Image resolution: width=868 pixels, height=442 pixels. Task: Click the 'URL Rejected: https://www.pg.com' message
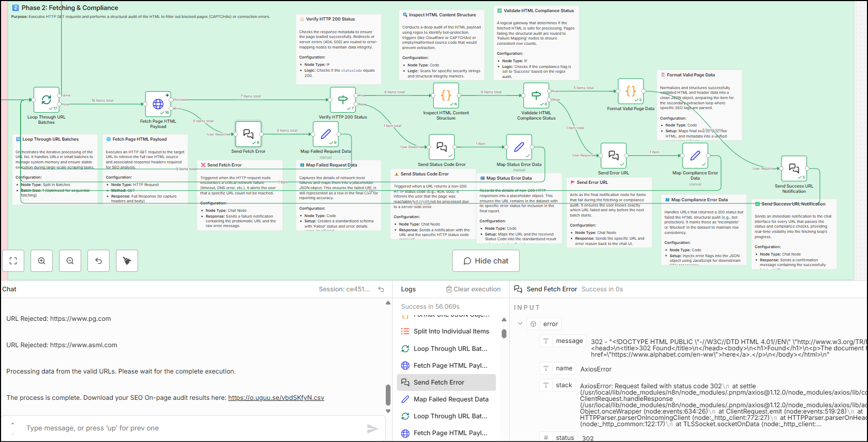(x=58, y=319)
